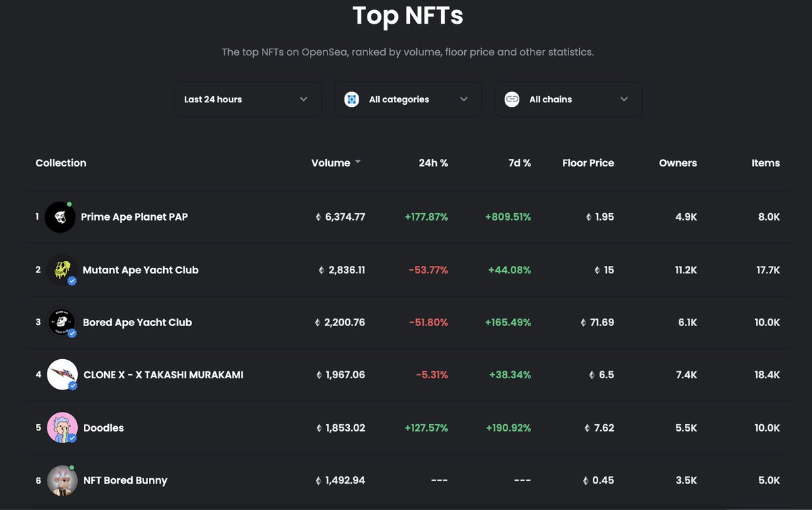Click the Bored Ape Yacht Club logo
Viewport: 812px width, 510px height.
click(x=60, y=322)
